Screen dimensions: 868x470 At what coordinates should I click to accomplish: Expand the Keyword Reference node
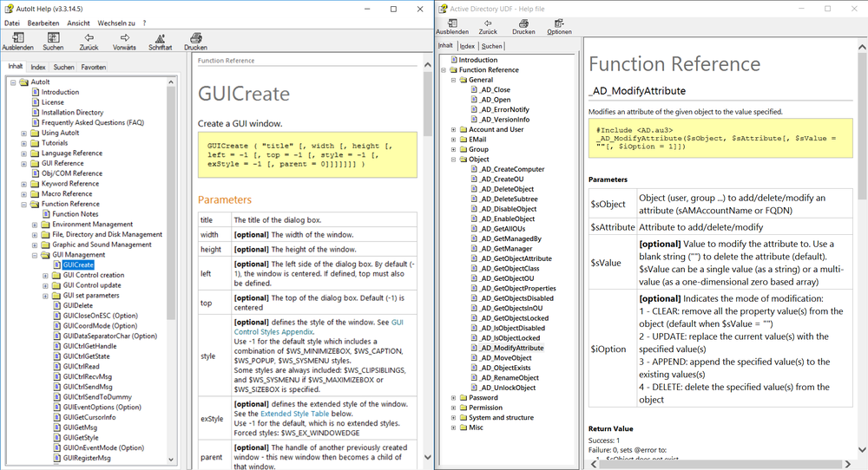[x=23, y=184]
